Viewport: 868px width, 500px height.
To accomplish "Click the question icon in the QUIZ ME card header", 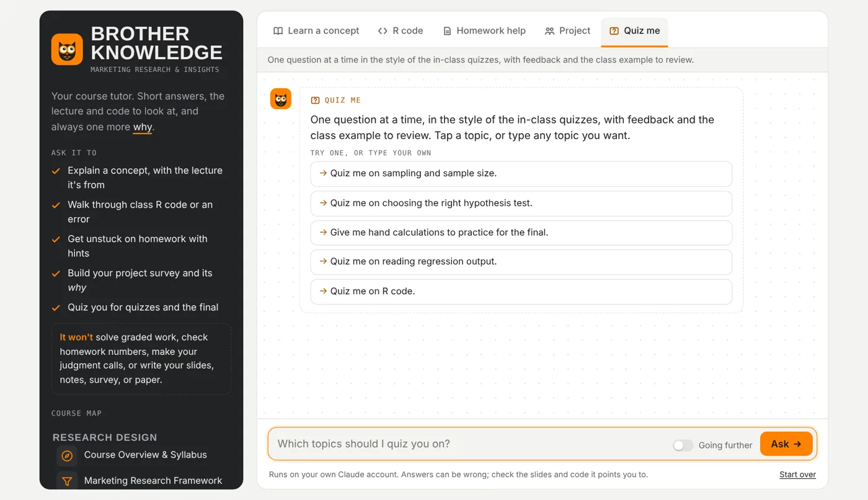I will pos(315,100).
